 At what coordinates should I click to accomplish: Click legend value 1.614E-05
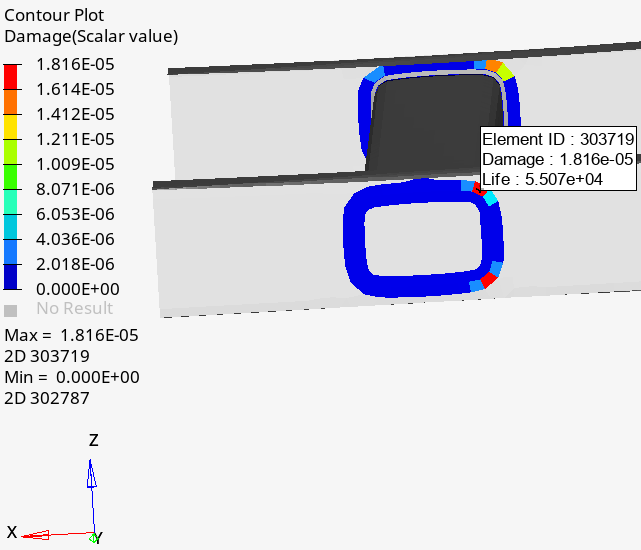point(75,90)
